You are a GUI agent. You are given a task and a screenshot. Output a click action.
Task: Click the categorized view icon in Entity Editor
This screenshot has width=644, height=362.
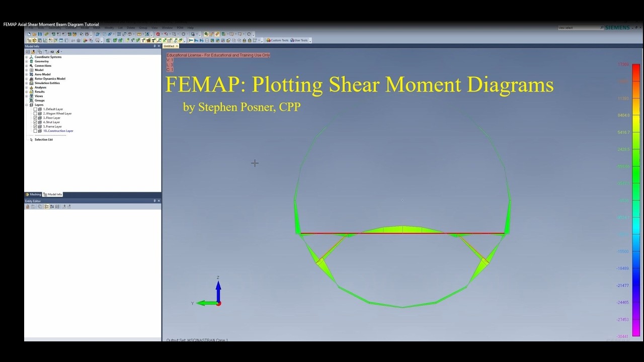pos(46,207)
